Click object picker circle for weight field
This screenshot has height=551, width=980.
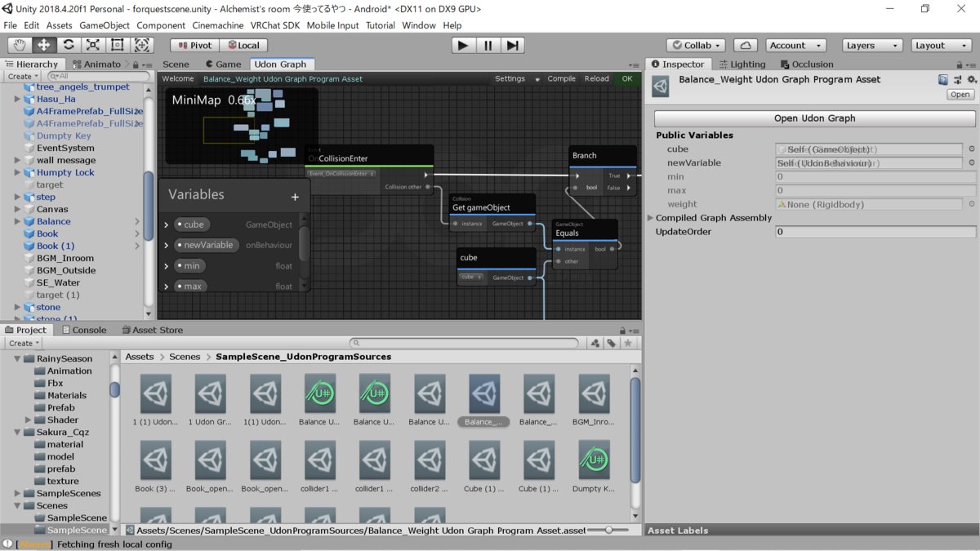tap(971, 204)
